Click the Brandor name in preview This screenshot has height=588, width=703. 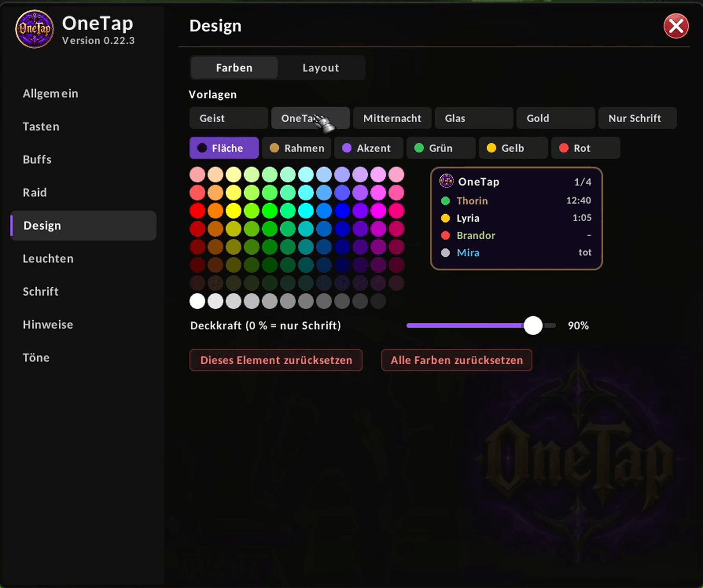click(x=476, y=235)
